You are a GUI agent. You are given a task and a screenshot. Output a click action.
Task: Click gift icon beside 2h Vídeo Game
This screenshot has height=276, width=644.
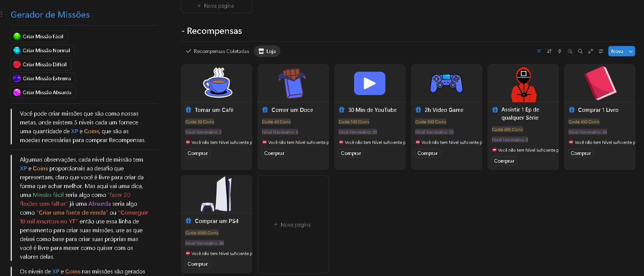(x=419, y=110)
